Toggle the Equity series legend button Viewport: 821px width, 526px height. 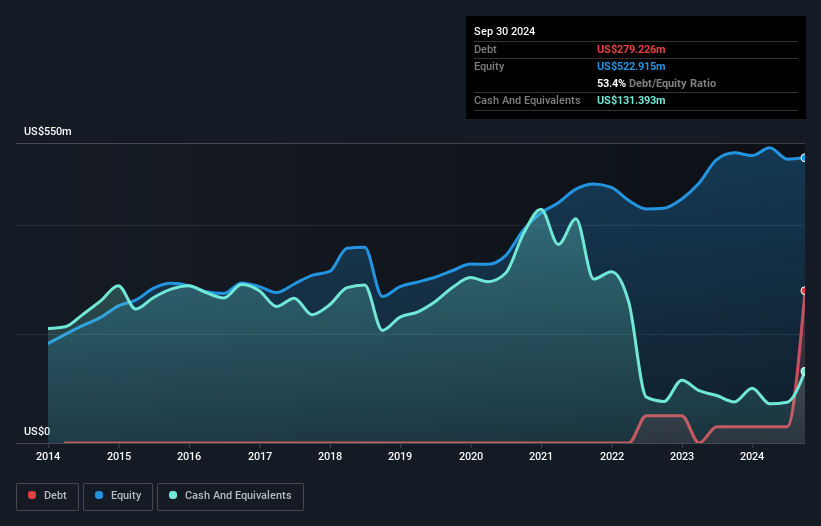[118, 496]
